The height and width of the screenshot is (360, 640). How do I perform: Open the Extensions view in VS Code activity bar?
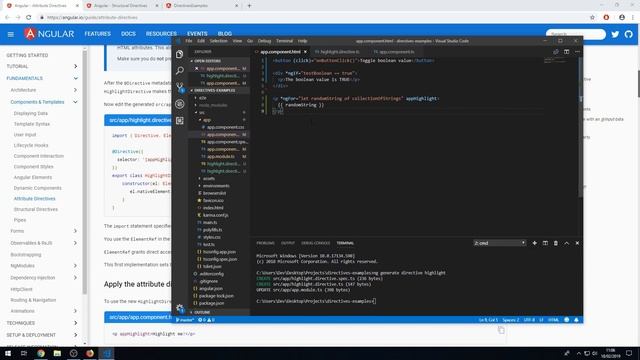(180, 120)
